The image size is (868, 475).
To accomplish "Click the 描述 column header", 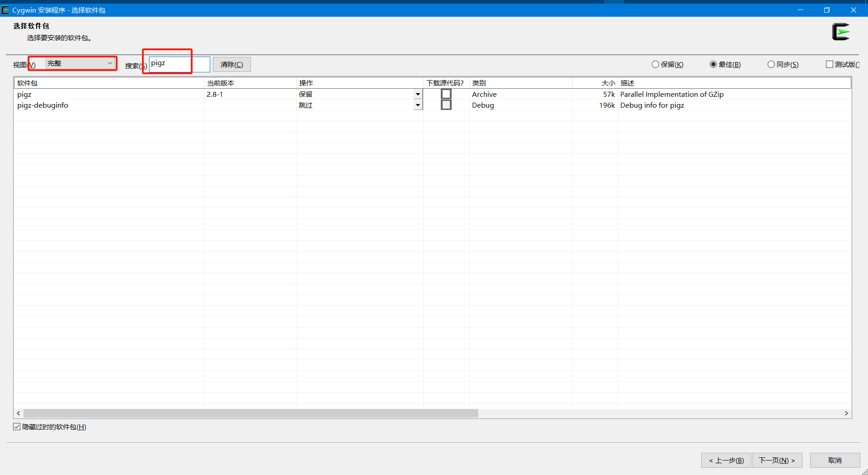I will (x=734, y=83).
